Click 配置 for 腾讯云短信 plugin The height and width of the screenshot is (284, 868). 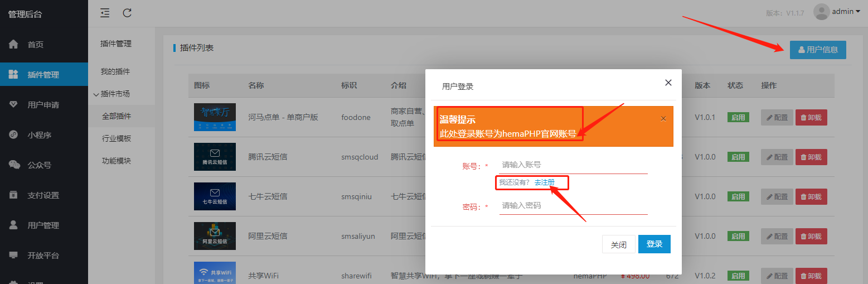tap(777, 157)
